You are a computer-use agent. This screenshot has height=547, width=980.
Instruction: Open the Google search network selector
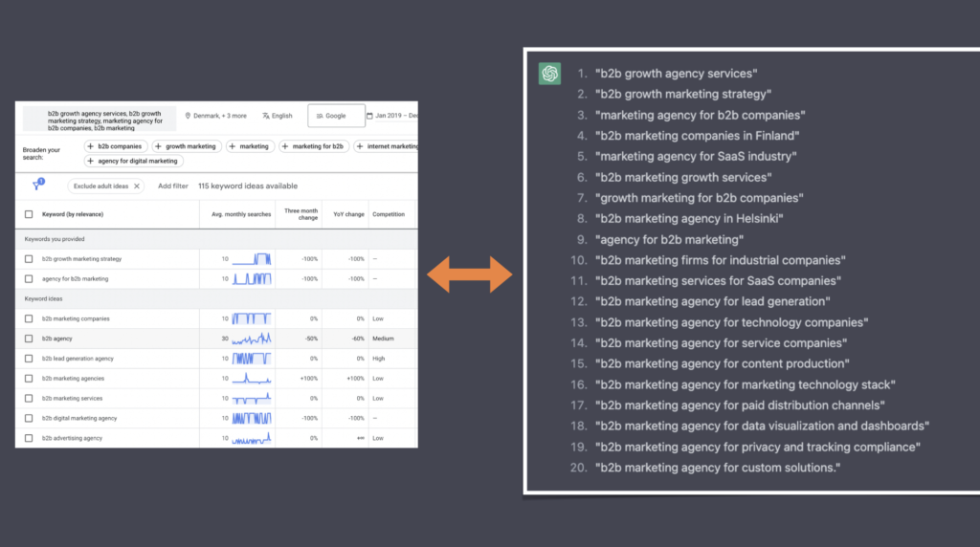click(336, 116)
